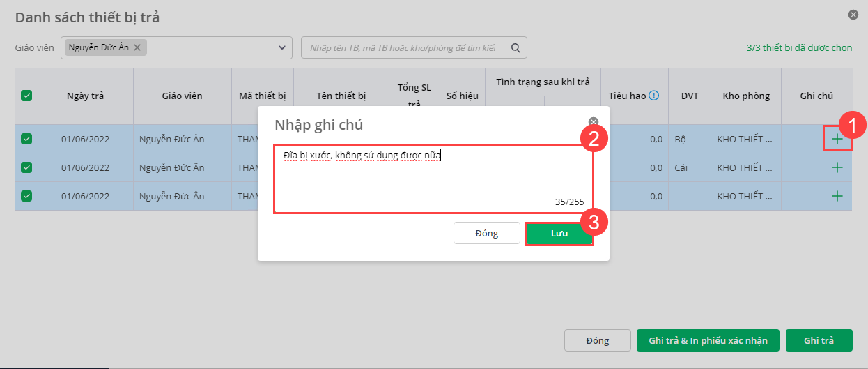
Task: Click Đóng at the bottom of dialog
Action: [x=597, y=340]
